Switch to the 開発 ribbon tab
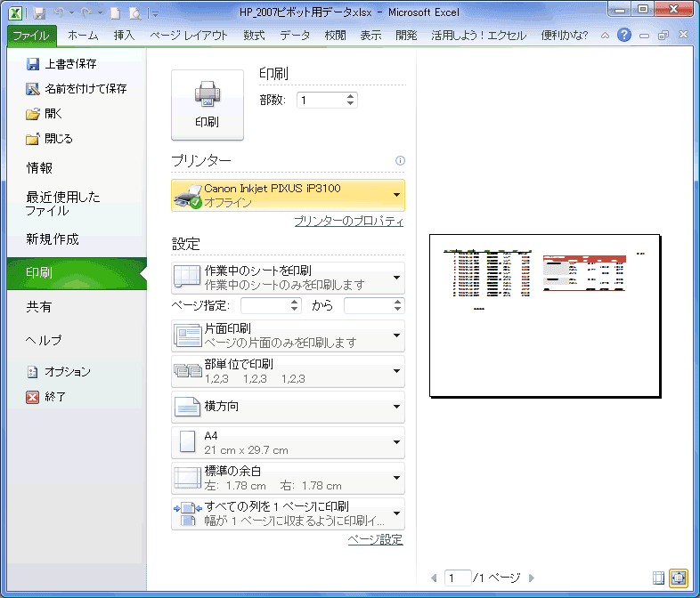 [406, 36]
